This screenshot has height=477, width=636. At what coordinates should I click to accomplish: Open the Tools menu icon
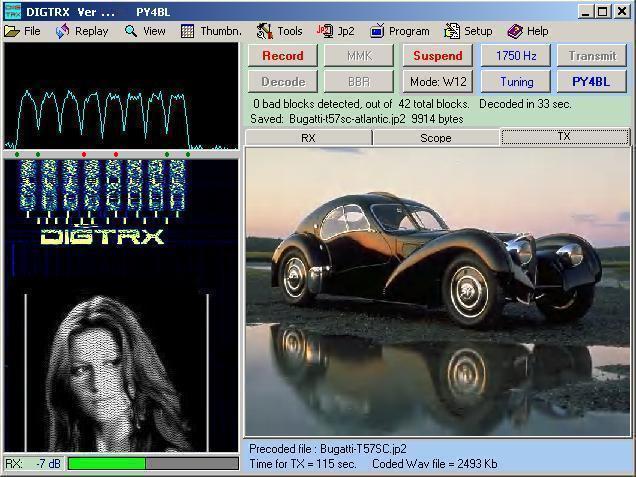tap(264, 31)
